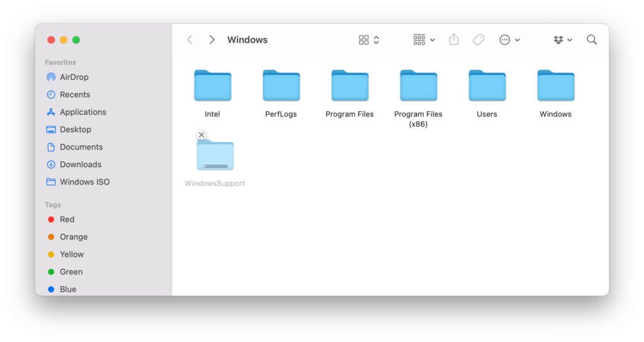Screen dimensions: 644x342
Task: Open AirDrop in the sidebar
Action: tap(67, 77)
